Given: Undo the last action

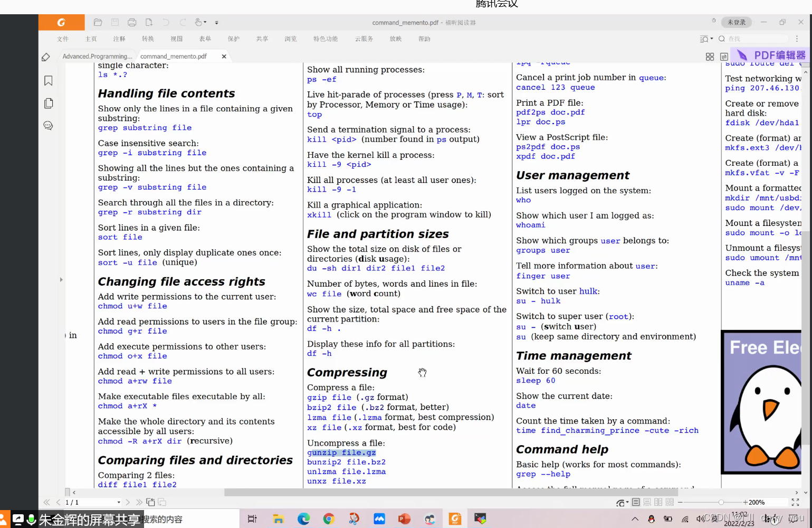Looking at the screenshot, I should tap(166, 22).
